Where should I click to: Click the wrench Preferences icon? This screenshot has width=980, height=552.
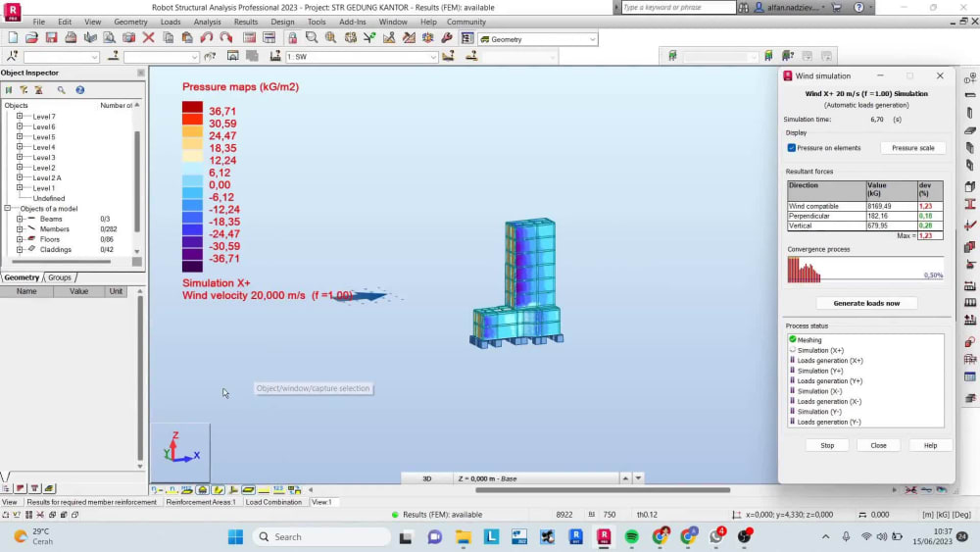click(447, 39)
